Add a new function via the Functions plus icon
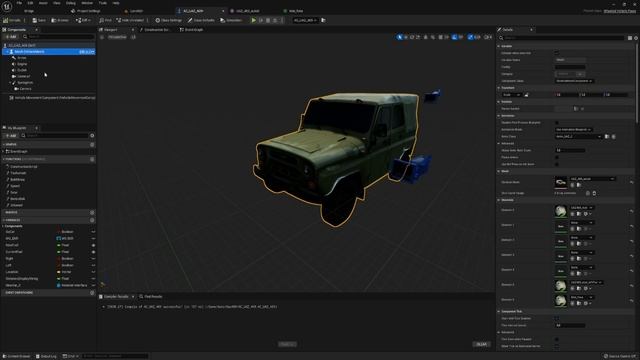The height and width of the screenshot is (360, 640). click(x=92, y=159)
